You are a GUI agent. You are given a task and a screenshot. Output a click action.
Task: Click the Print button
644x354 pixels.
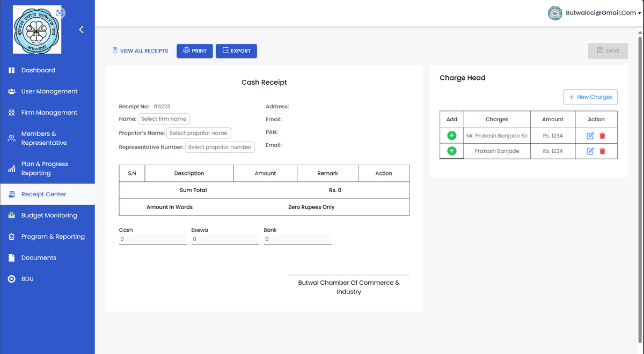tap(195, 51)
